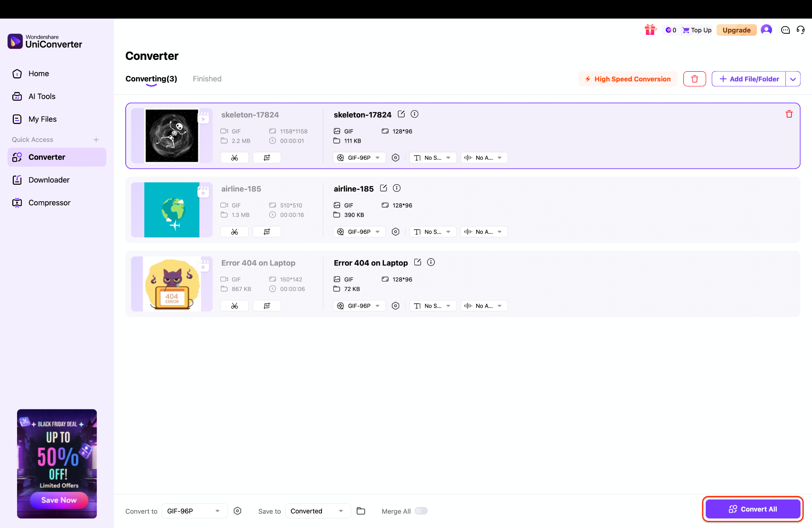The width and height of the screenshot is (812, 528).
Task: Go to My Files in sidebar
Action: tap(43, 119)
